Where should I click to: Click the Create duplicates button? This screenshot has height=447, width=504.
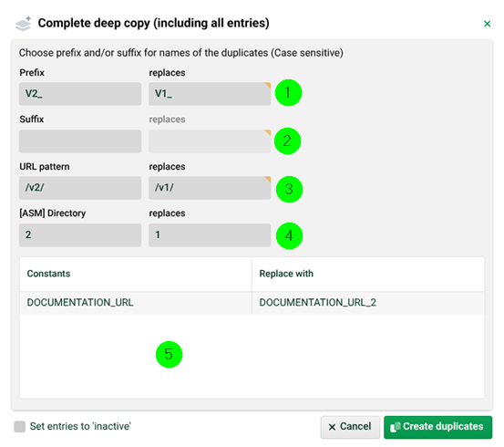pyautogui.click(x=437, y=427)
